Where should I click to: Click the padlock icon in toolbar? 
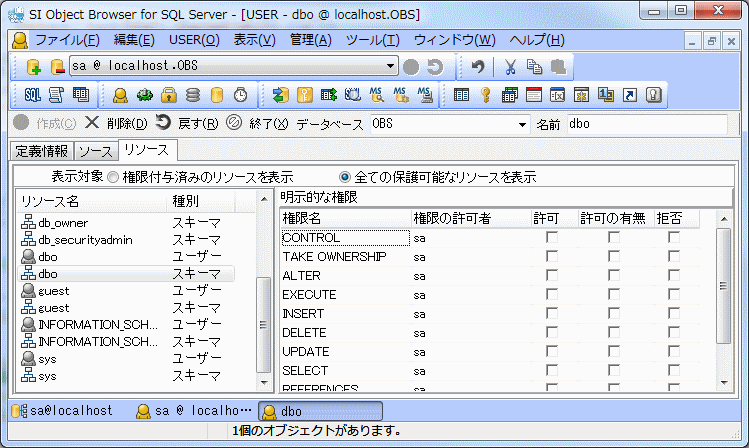(169, 95)
